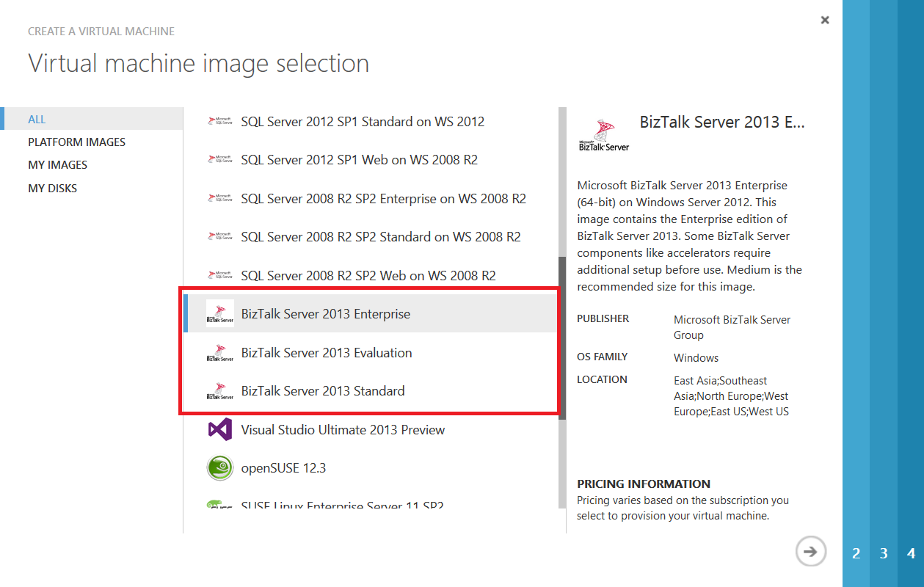Click the next arrow button
The width and height of the screenshot is (924, 587).
click(810, 552)
